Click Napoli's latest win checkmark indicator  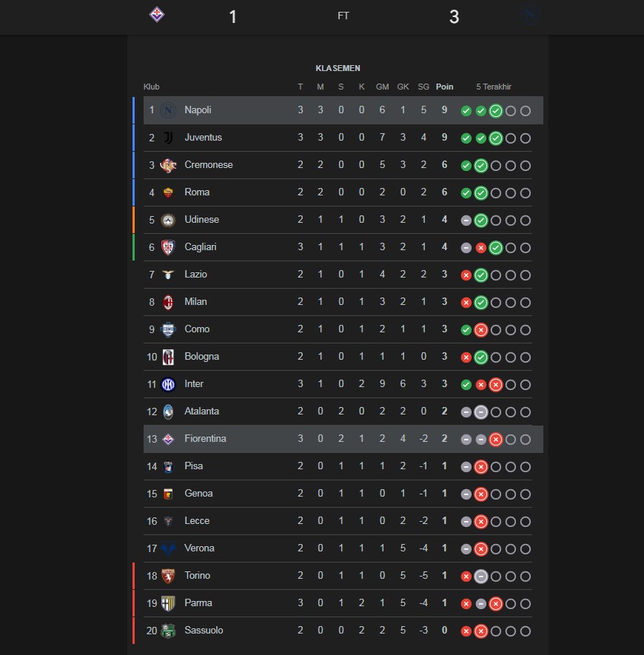[496, 111]
